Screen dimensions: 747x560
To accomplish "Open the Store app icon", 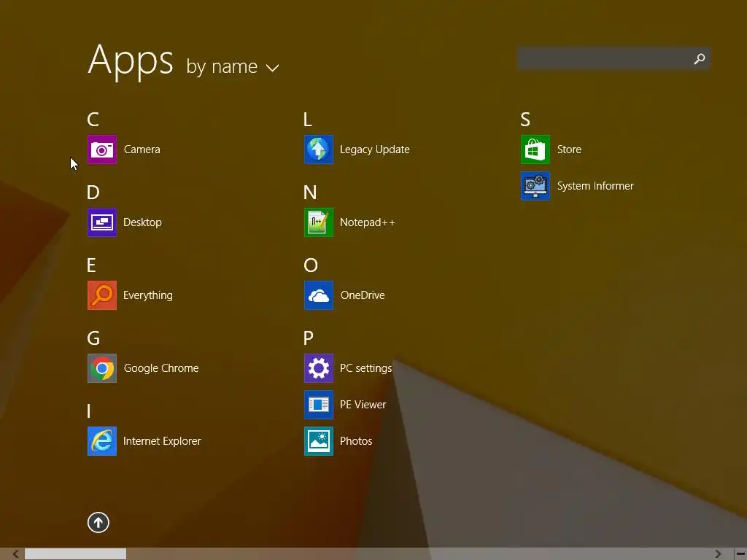I will coord(535,149).
